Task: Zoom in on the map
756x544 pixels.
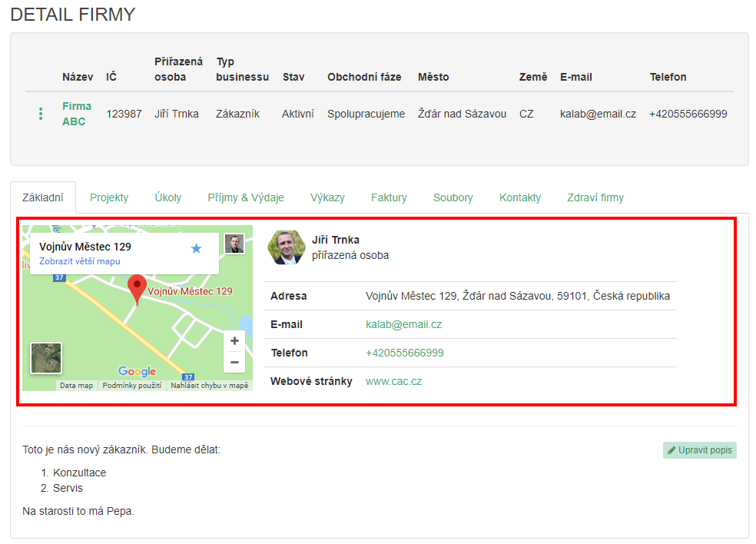Action: 234,341
